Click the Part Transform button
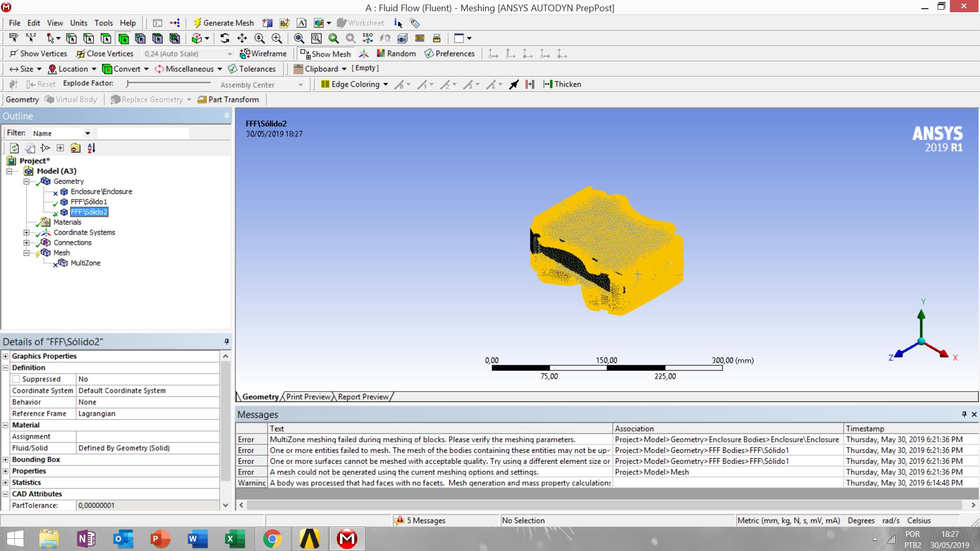Viewport: 980px width, 551px height. pyautogui.click(x=228, y=99)
